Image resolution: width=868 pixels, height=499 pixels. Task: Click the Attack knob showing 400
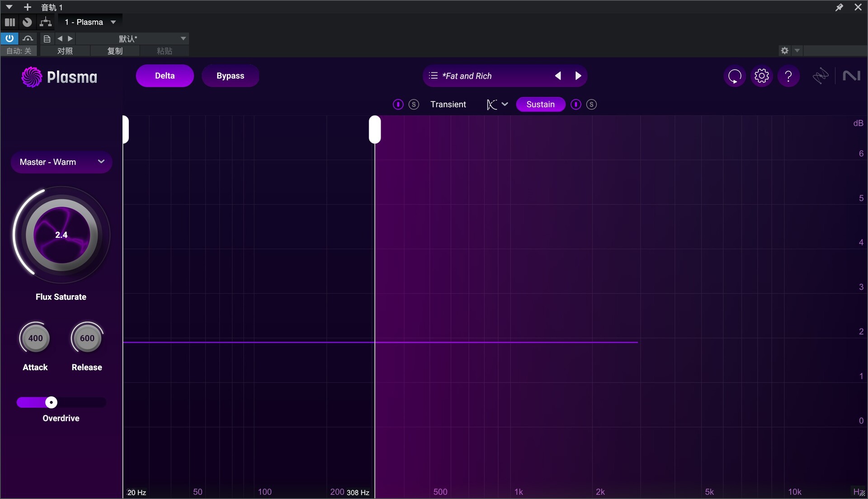(x=35, y=338)
